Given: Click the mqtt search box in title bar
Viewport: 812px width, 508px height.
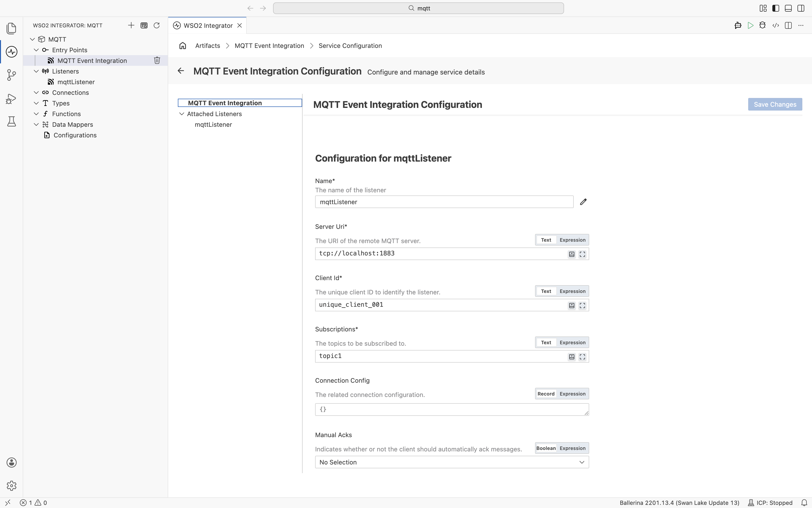Looking at the screenshot, I should click(418, 8).
